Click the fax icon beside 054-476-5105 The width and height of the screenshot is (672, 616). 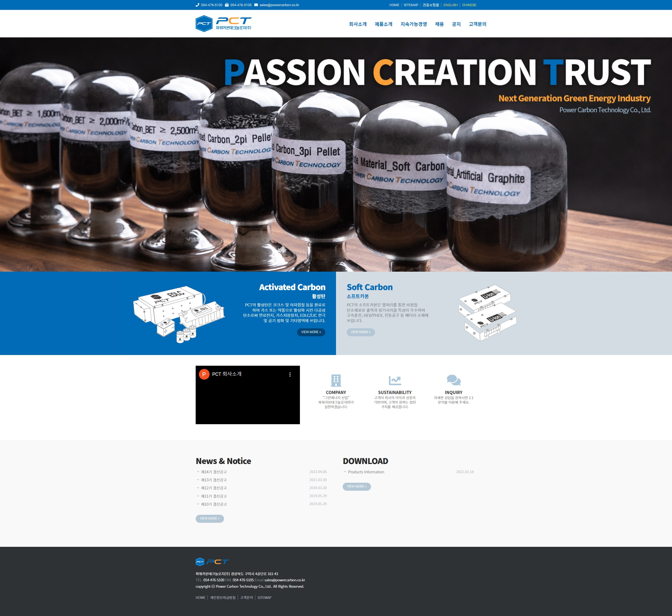(x=227, y=5)
